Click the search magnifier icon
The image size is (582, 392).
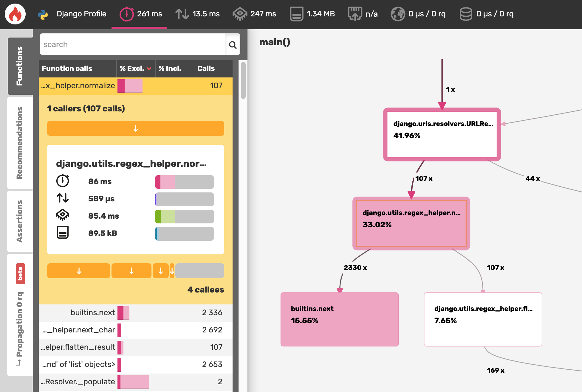tap(233, 44)
